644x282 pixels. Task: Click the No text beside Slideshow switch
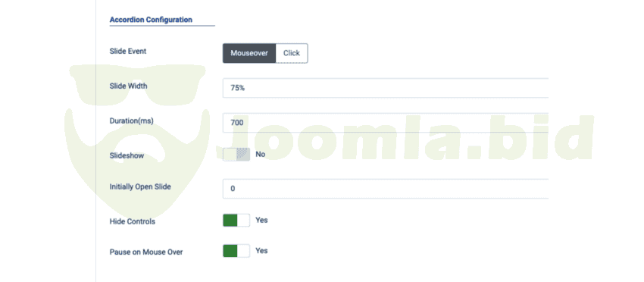[x=261, y=155]
